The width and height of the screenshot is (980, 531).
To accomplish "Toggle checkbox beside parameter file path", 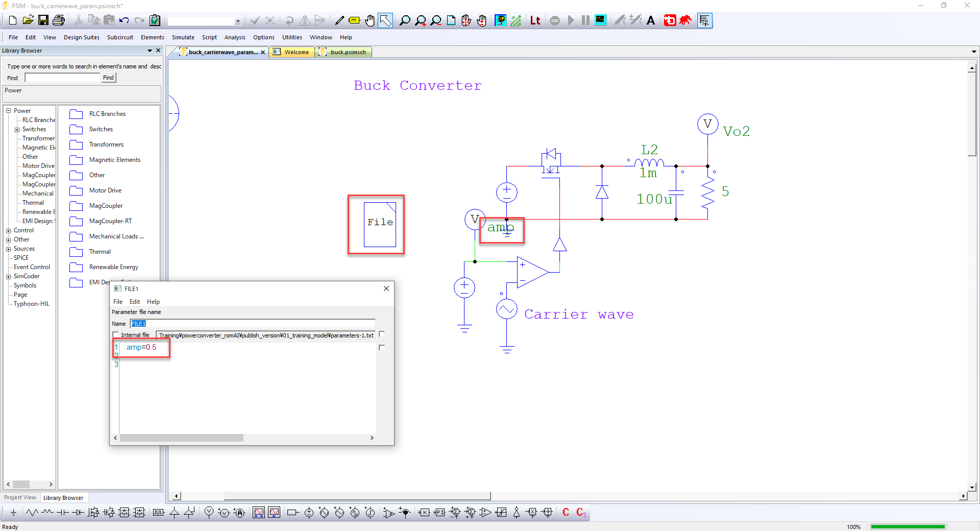I will click(382, 334).
